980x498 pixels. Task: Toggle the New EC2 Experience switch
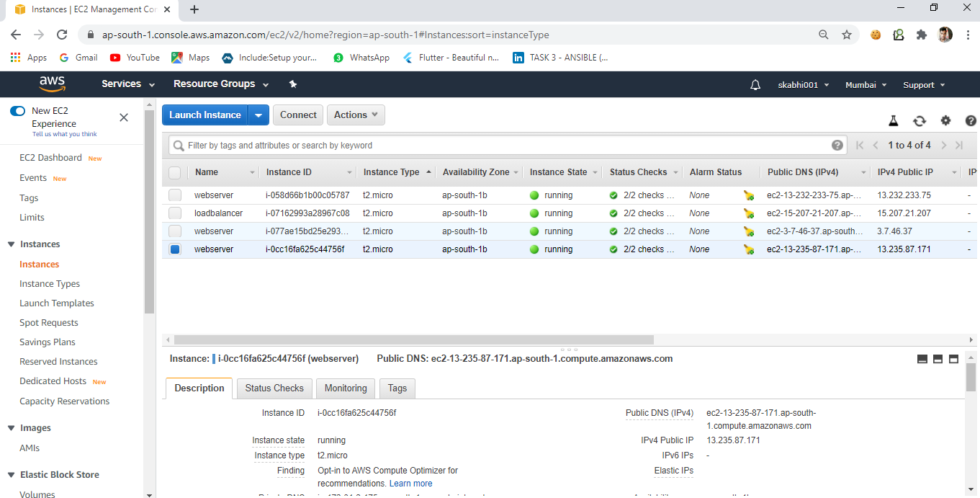point(17,110)
